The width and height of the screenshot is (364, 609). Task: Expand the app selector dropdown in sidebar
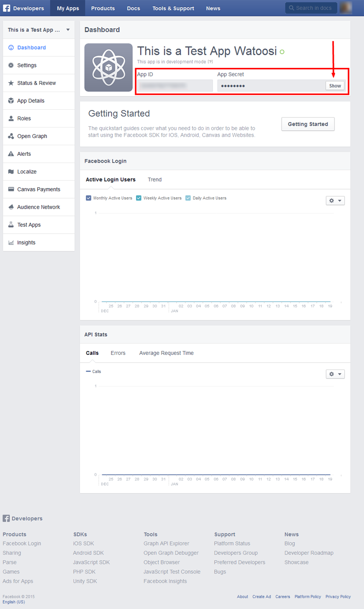pyautogui.click(x=68, y=30)
